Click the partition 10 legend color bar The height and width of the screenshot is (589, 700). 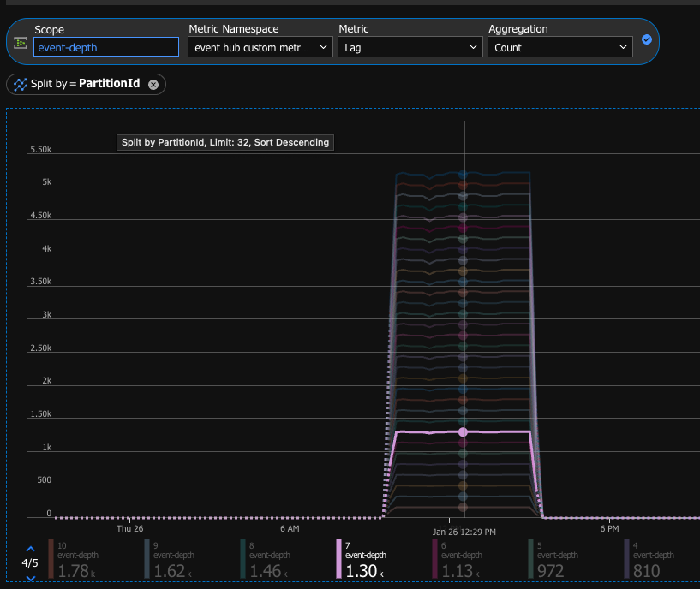click(51, 559)
